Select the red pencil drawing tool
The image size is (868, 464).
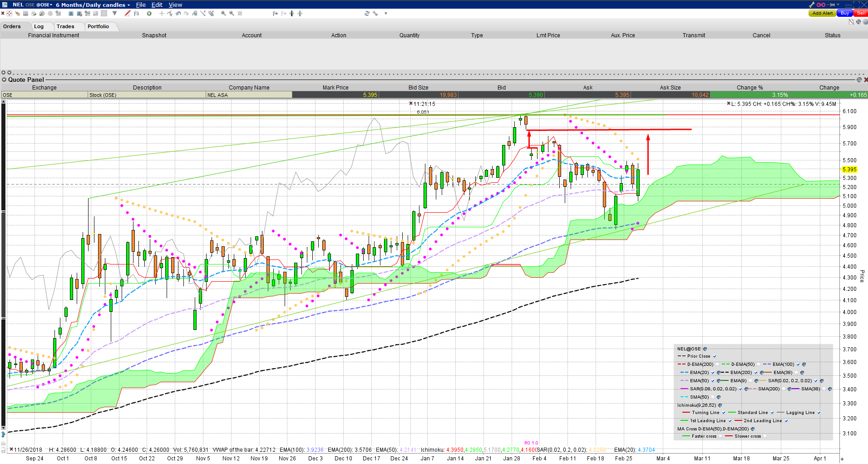(128, 13)
